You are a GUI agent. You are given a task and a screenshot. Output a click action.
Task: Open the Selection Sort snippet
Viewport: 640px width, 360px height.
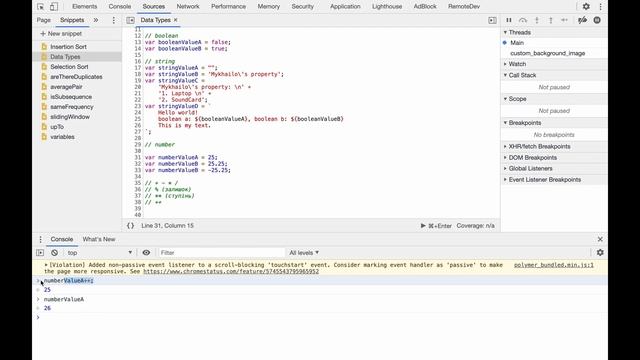(69, 67)
